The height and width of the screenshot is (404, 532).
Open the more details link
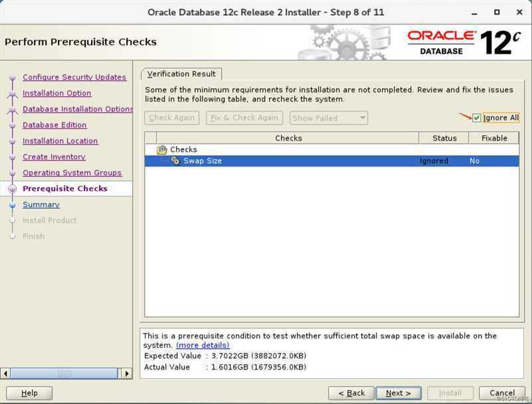pyautogui.click(x=203, y=345)
